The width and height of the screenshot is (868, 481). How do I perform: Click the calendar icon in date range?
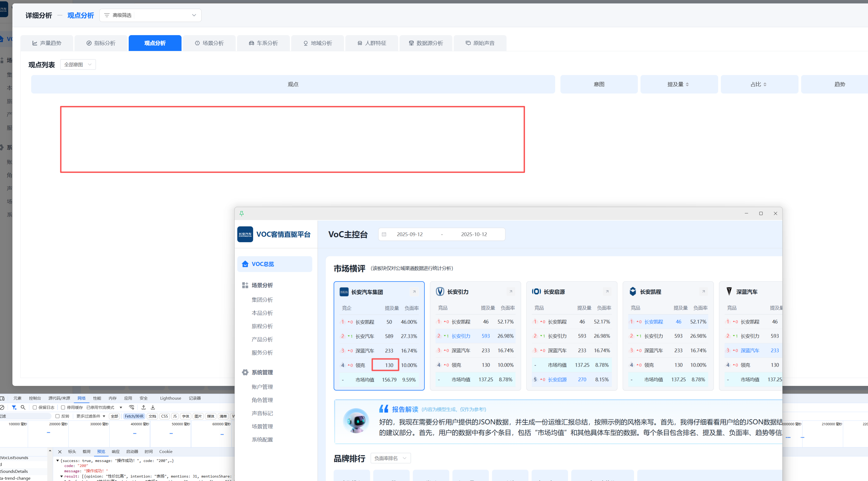384,235
